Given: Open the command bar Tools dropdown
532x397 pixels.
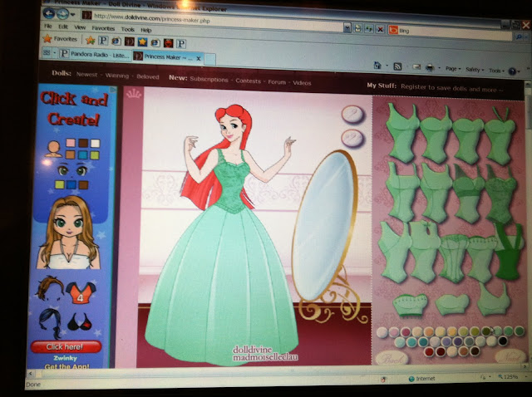Looking at the screenshot, I should click(x=495, y=71).
